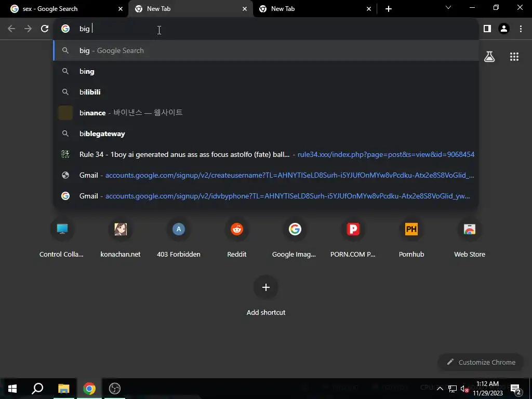Open the Gmail idvbyphone history suggestion
Screen dimensions: 532x399
(266, 196)
